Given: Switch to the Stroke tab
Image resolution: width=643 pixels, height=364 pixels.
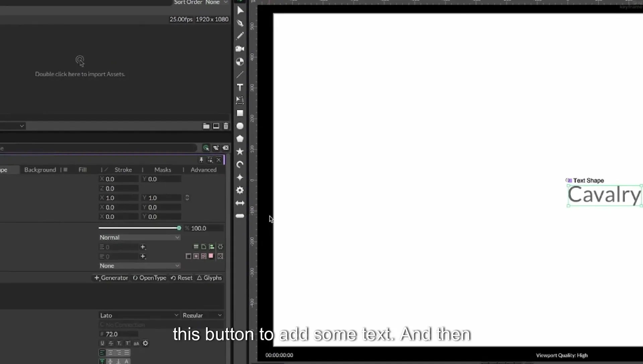Looking at the screenshot, I should tap(123, 170).
